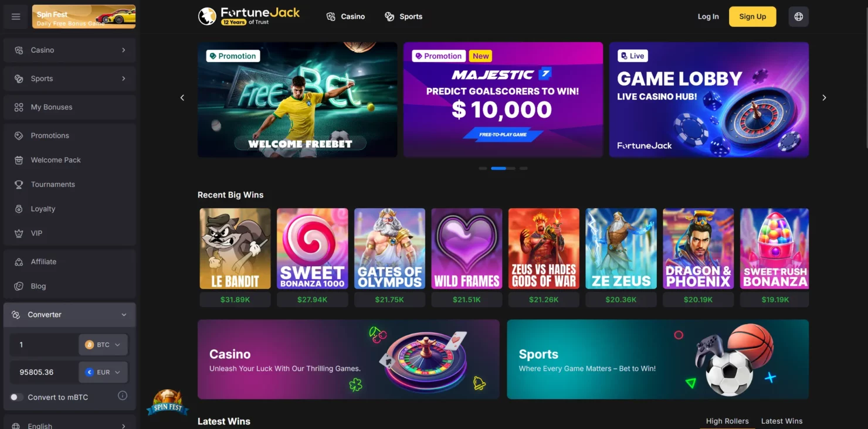Select the first carousel indicator dot
The width and height of the screenshot is (868, 429).
coord(483,168)
